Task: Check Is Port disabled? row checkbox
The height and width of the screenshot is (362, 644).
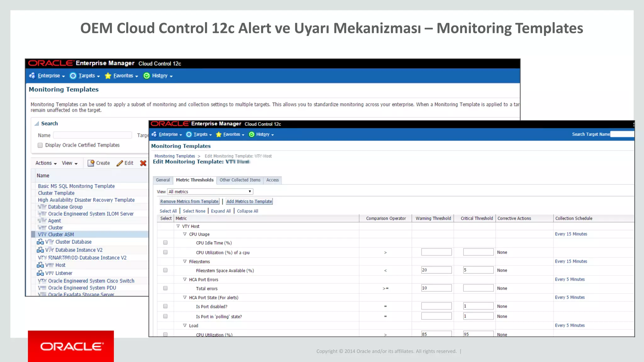Action: point(165,306)
